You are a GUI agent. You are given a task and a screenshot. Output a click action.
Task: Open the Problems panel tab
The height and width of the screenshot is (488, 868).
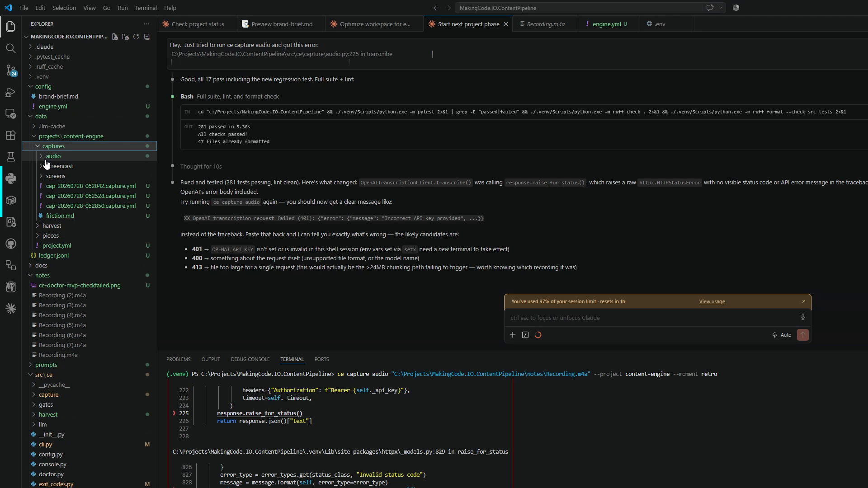pos(178,359)
